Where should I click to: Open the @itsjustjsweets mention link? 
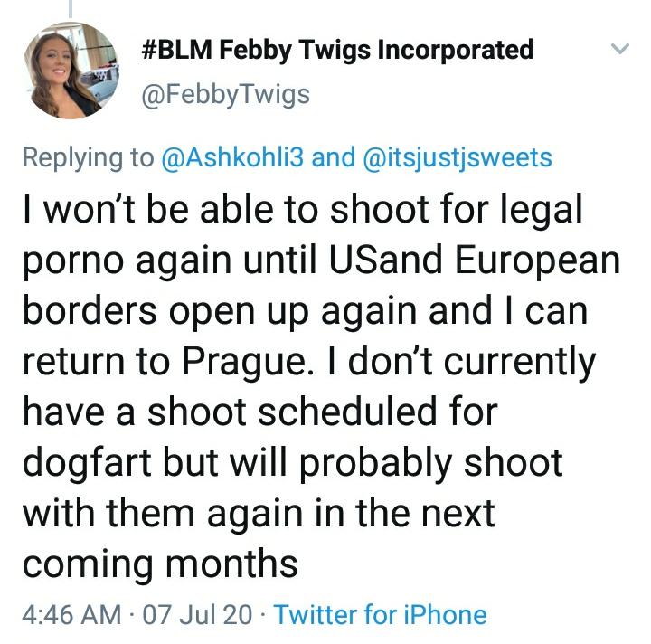pyautogui.click(x=455, y=158)
